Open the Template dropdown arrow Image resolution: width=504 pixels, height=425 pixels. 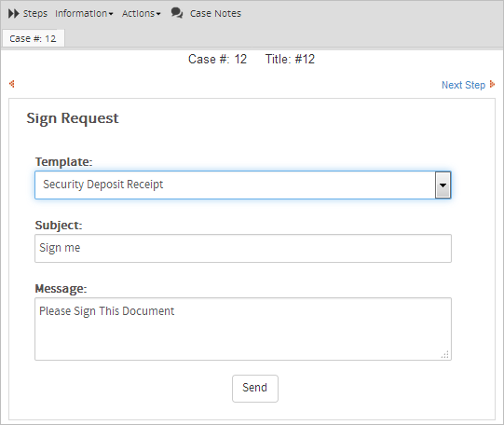tap(443, 185)
